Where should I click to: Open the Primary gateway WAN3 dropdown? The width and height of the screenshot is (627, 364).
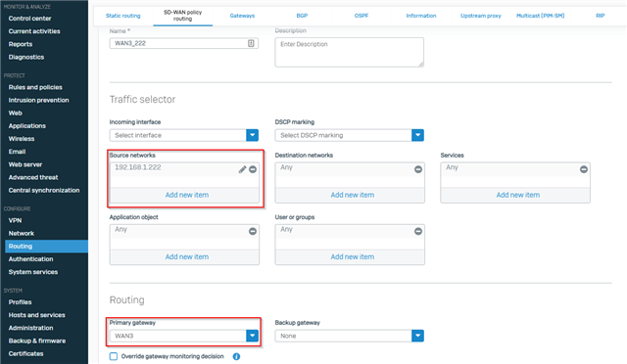(x=184, y=336)
